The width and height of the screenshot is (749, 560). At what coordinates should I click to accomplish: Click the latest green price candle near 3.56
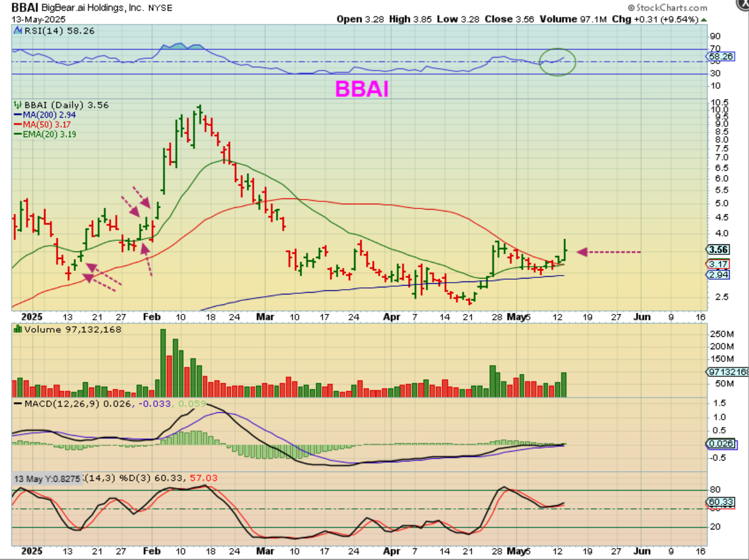pyautogui.click(x=565, y=250)
